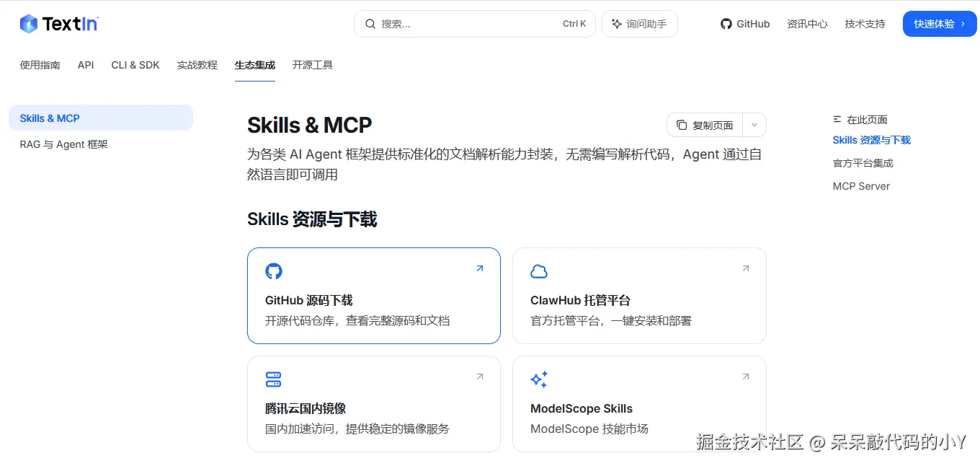Click external arrow on ClawHub 托管平台 card
Viewport: 980px width, 466px height.
coord(746,268)
